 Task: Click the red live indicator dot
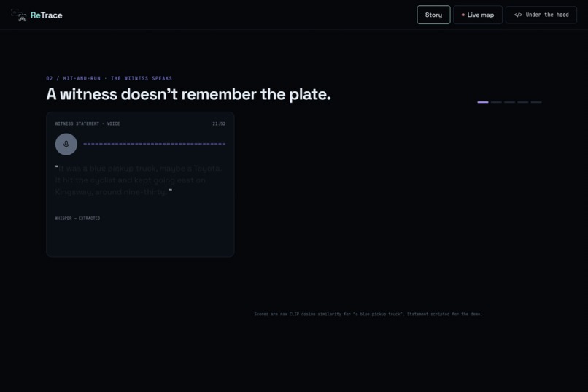(x=463, y=15)
